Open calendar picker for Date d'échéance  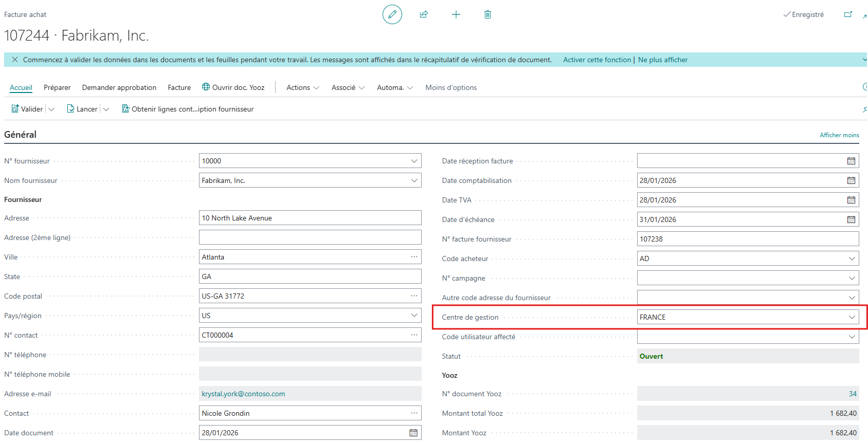[x=851, y=219]
